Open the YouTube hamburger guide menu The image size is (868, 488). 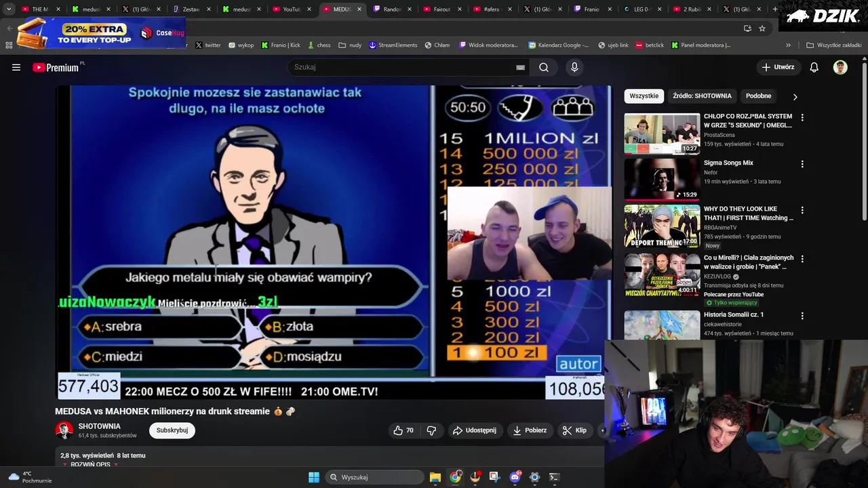tap(16, 67)
